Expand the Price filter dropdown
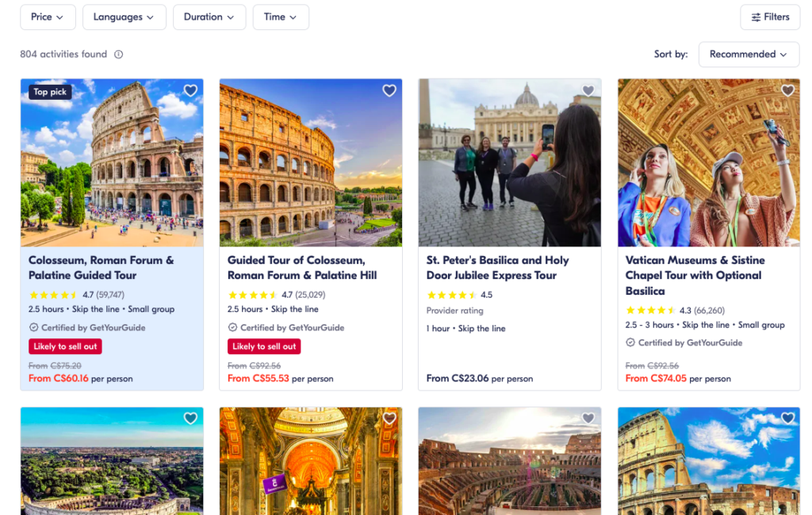This screenshot has width=812, height=515. tap(48, 17)
